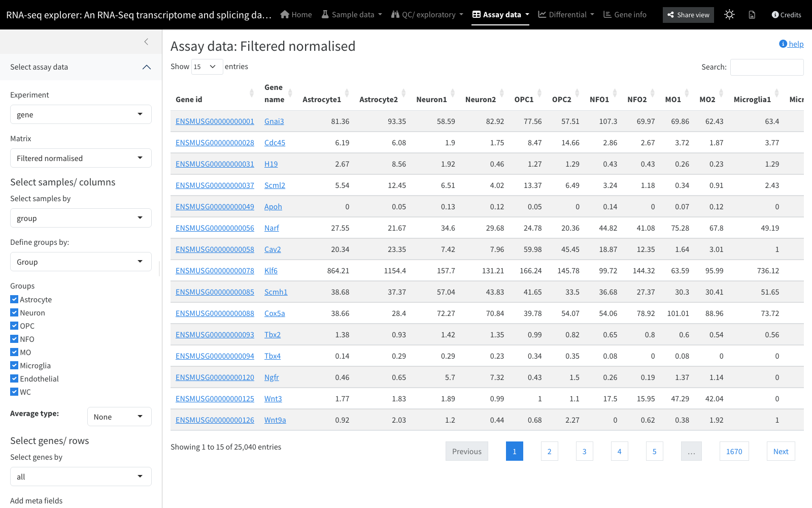Viewport: 812px width, 508px height.
Task: Uncheck the NFO group checkbox
Action: pos(14,339)
